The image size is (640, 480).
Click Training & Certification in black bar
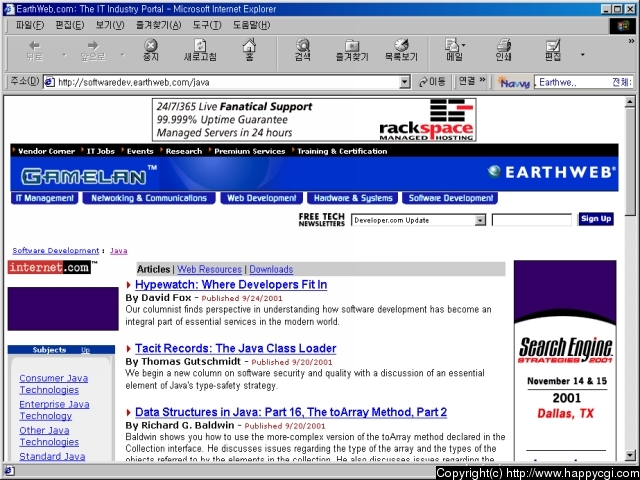(342, 151)
